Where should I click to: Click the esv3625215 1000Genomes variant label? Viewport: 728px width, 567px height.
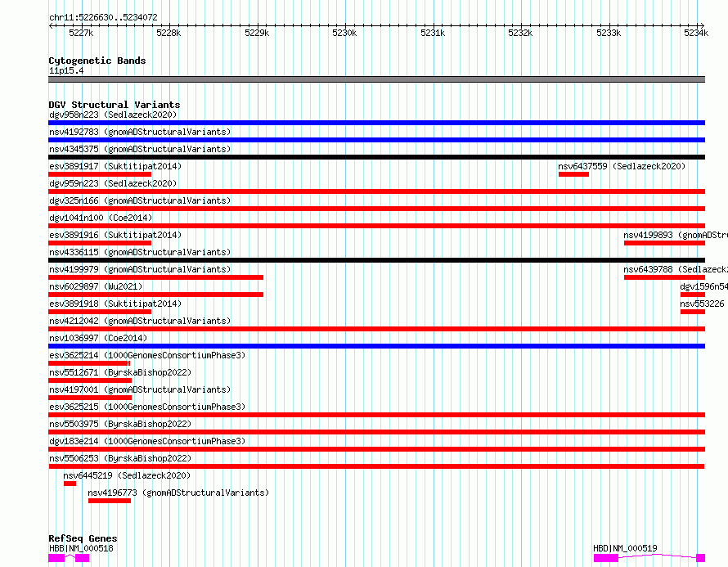pyautogui.click(x=147, y=407)
